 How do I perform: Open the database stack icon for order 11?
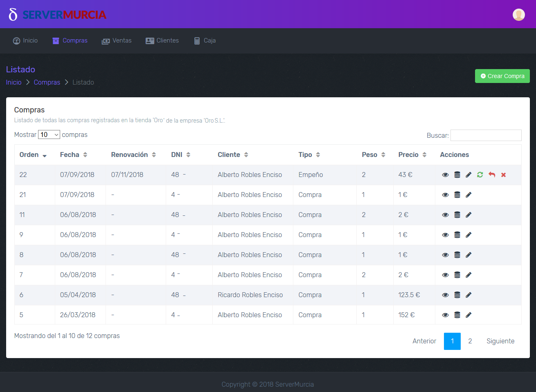[457, 215]
